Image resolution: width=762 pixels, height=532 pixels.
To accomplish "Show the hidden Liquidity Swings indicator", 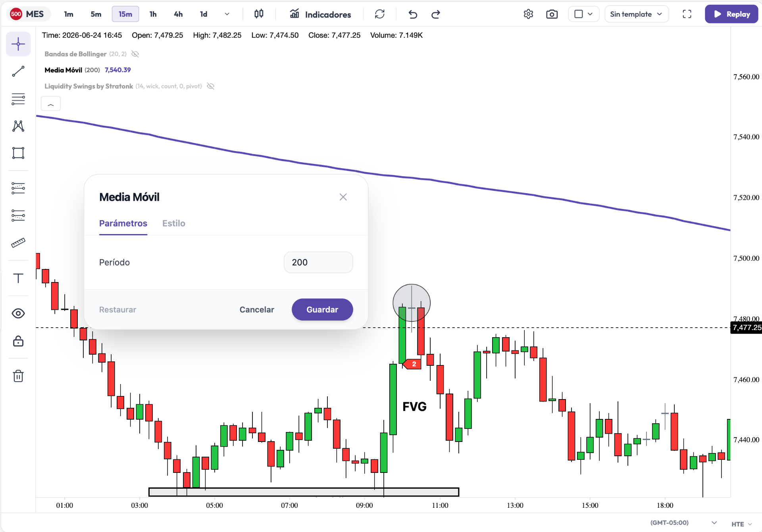I will pyautogui.click(x=211, y=86).
